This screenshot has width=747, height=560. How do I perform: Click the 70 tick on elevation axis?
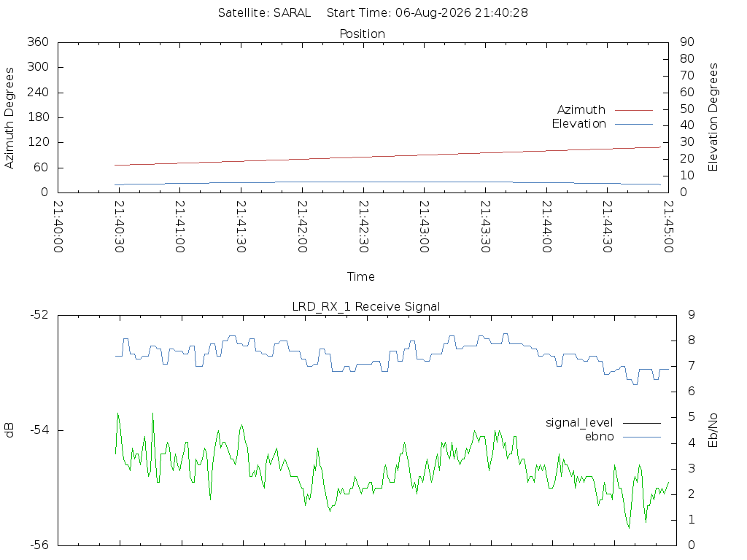687,75
